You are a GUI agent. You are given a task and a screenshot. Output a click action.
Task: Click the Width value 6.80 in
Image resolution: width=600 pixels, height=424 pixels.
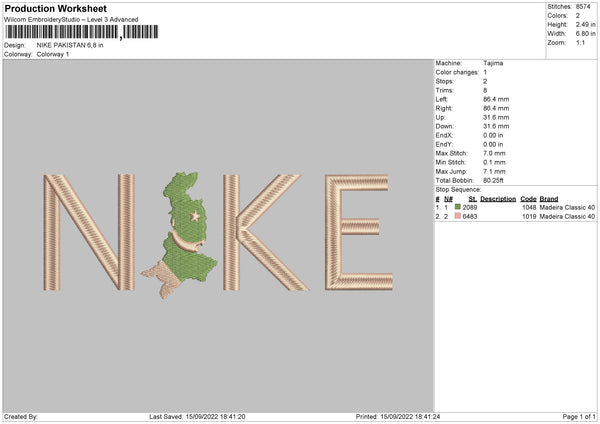tap(586, 34)
